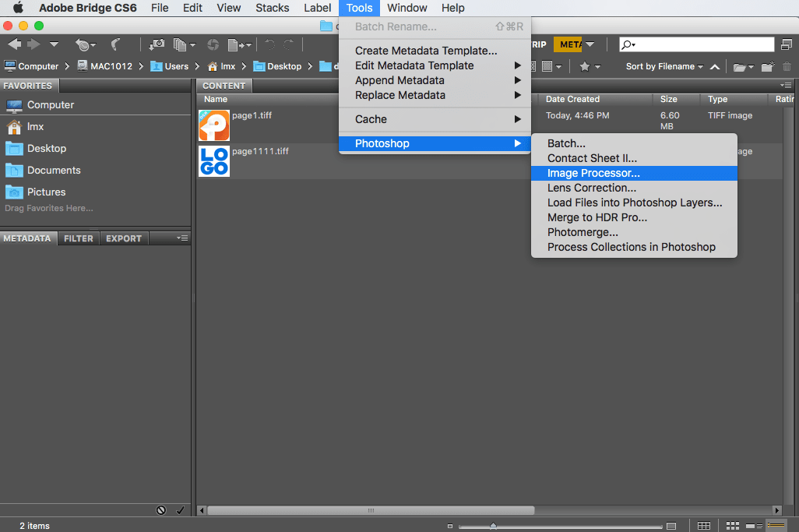Click MAC1012 in the path bar
The height and width of the screenshot is (532, 799).
(104, 66)
